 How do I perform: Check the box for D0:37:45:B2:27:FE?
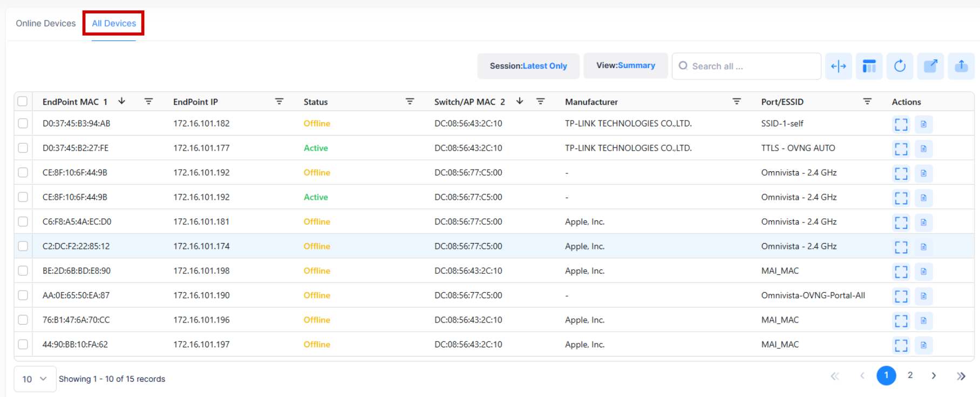coord(23,148)
